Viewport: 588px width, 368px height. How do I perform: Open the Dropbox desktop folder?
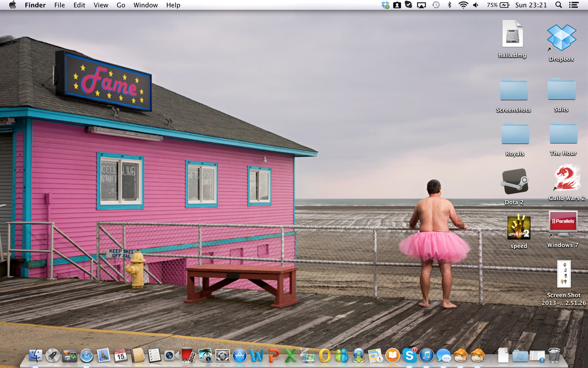(561, 38)
